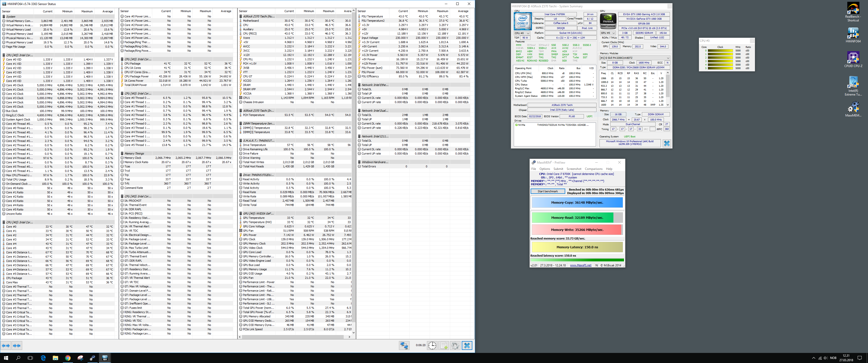Show hidden tray icons with the chevron
This screenshot has height=363, width=868.
(813, 358)
